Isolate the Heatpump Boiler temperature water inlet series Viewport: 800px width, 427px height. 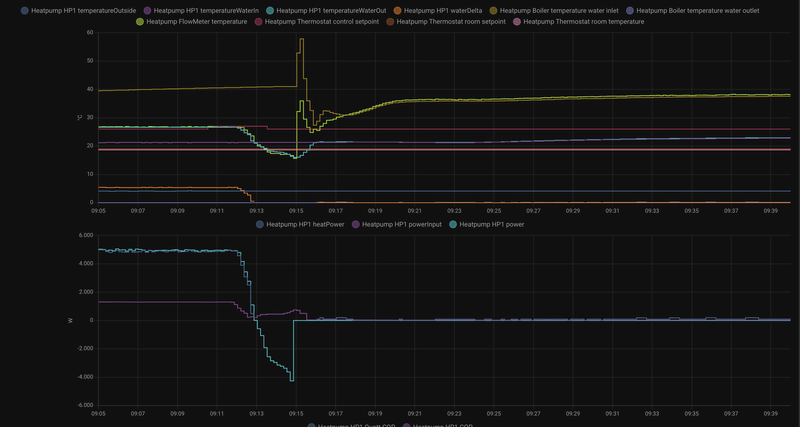coord(559,10)
